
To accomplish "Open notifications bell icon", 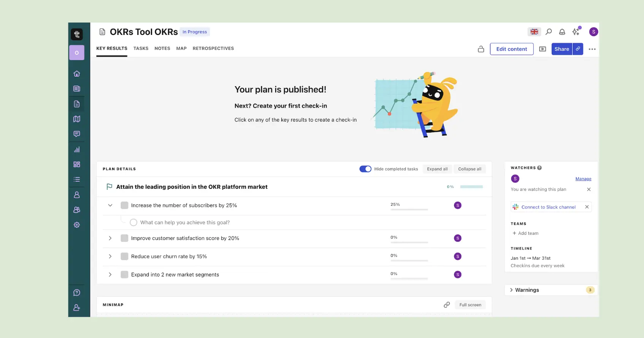I will click(562, 32).
